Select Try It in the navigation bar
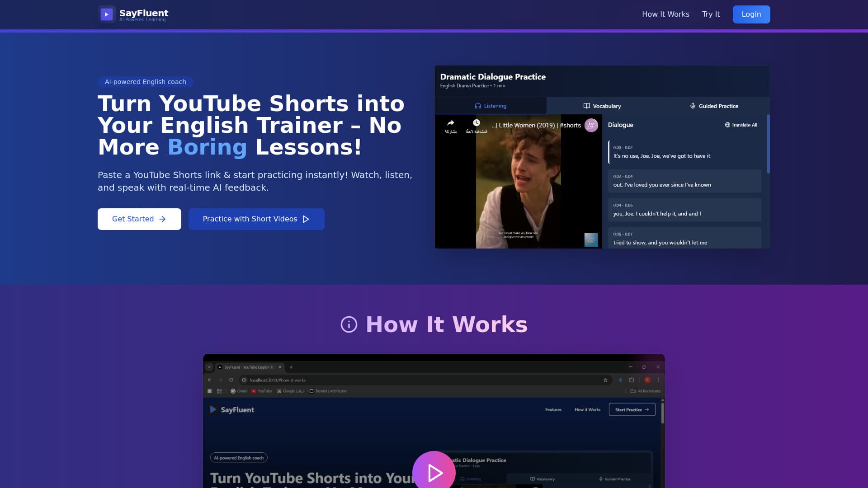Viewport: 868px width, 488px height. (711, 14)
